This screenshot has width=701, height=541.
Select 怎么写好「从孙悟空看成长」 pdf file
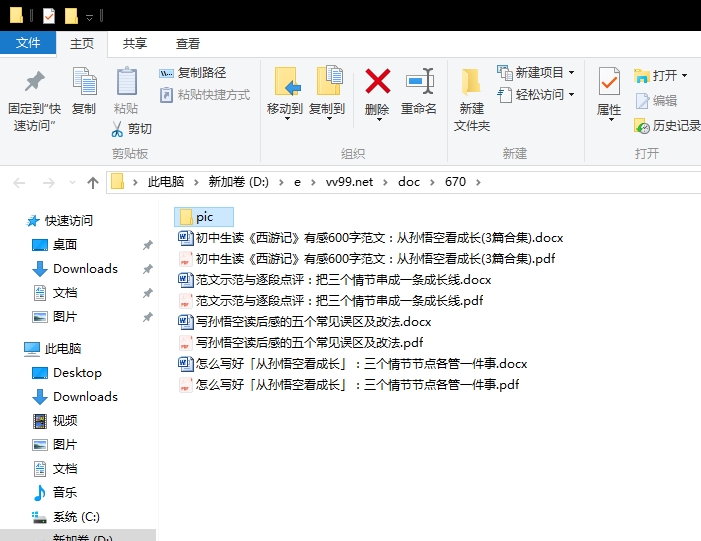(x=349, y=385)
